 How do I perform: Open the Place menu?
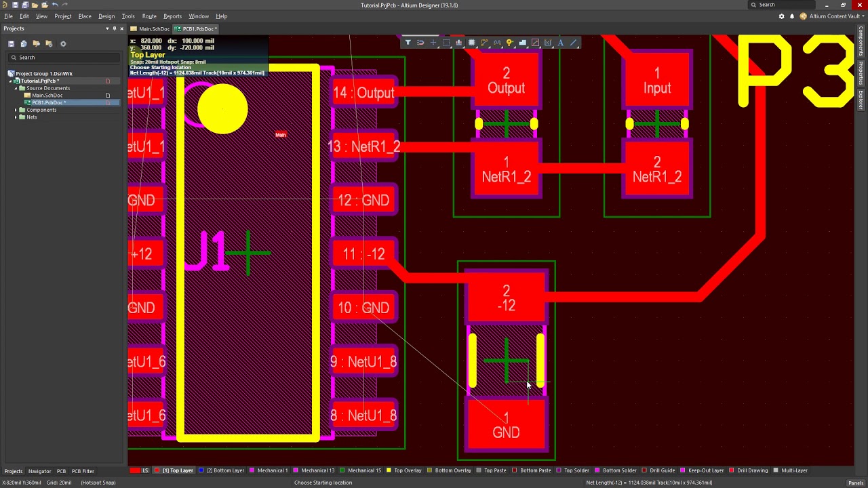point(85,16)
